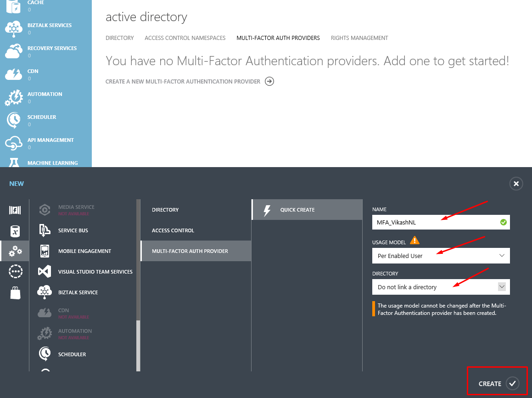
Task: Open the Scheduler clock icon in sidebar
Action: [14, 120]
